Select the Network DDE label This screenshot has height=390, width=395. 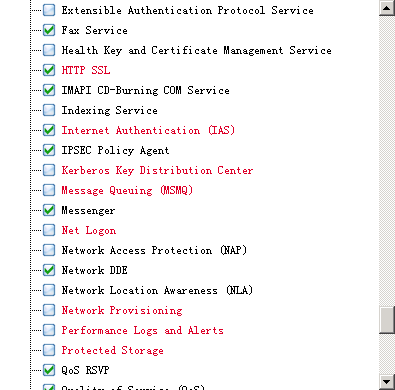(x=94, y=270)
